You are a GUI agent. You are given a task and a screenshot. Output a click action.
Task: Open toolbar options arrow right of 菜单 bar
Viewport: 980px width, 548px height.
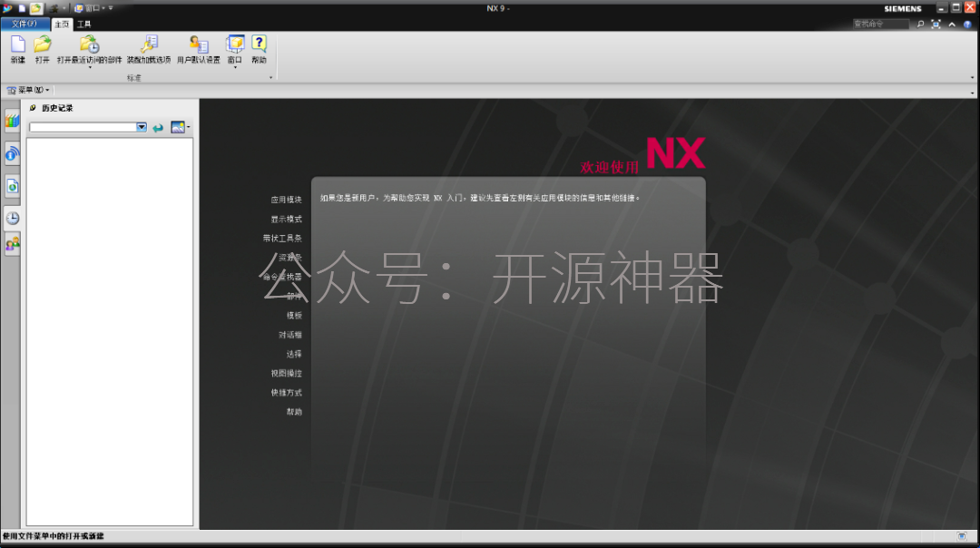[x=972, y=93]
